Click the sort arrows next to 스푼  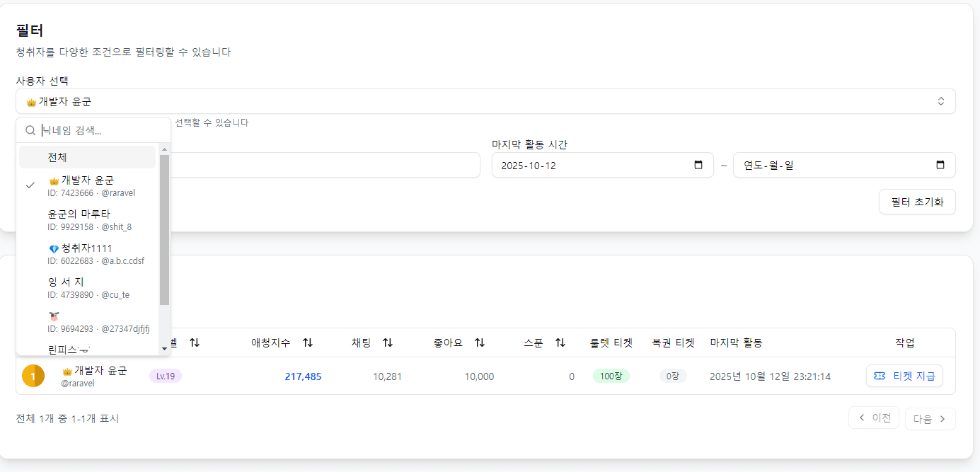click(560, 343)
